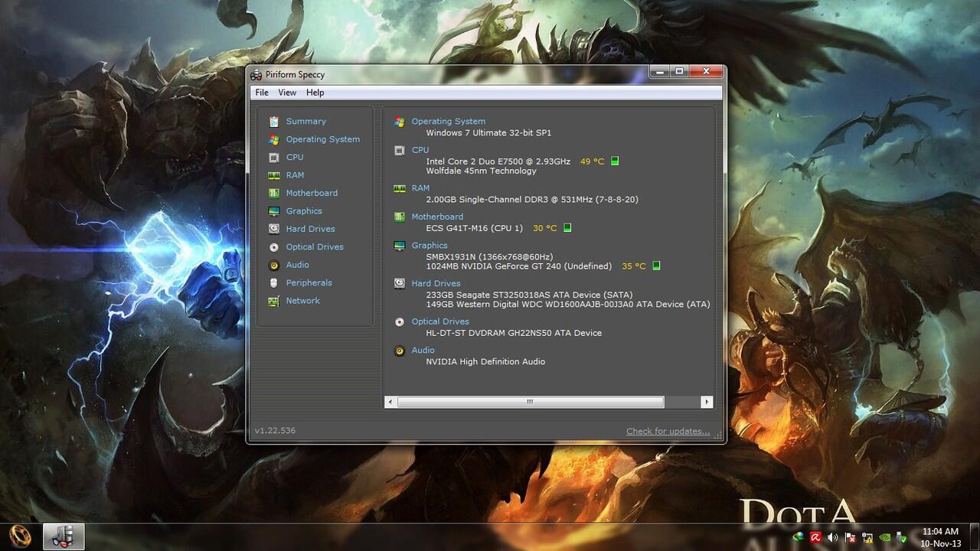Click the RAM heading in the summary pane
The image size is (980, 551).
pos(420,187)
